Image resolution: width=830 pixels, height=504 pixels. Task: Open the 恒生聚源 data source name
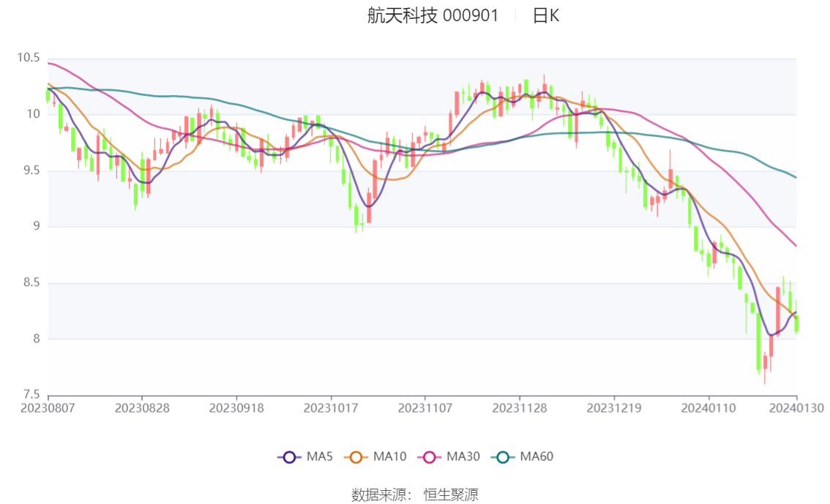coord(451,495)
